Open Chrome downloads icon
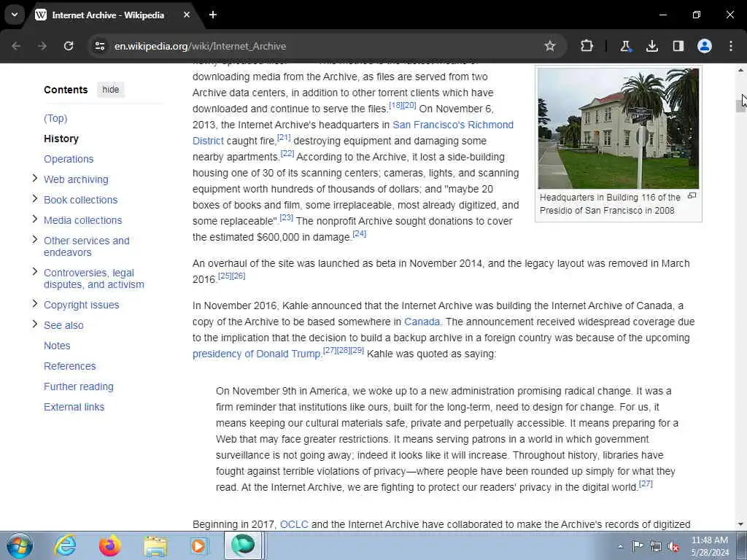This screenshot has height=560, width=747. tap(651, 46)
